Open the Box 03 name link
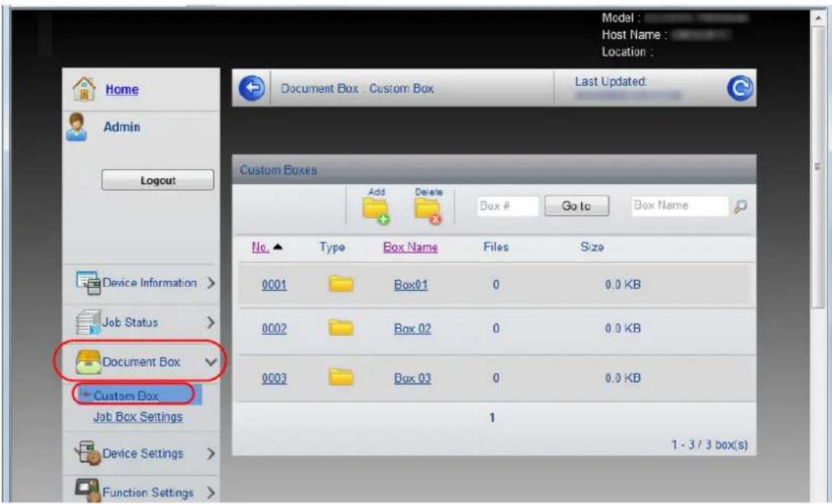Viewport: 832px width, 504px height. [412, 378]
